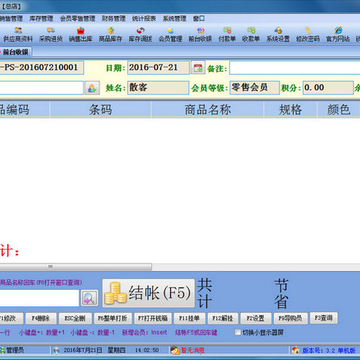Open 库存调拨 stock transfer toolbar icon

pyautogui.click(x=141, y=35)
